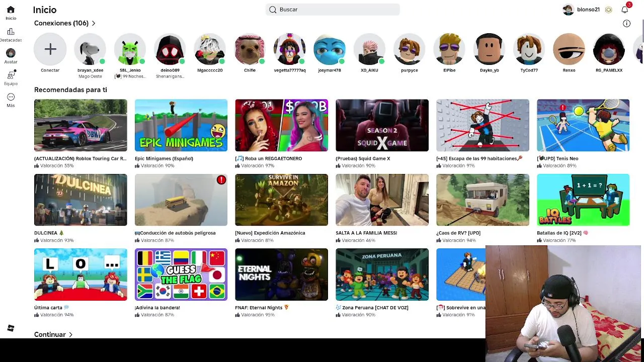The image size is (644, 362).
Task: Open the notifications bell
Action: click(x=624, y=10)
